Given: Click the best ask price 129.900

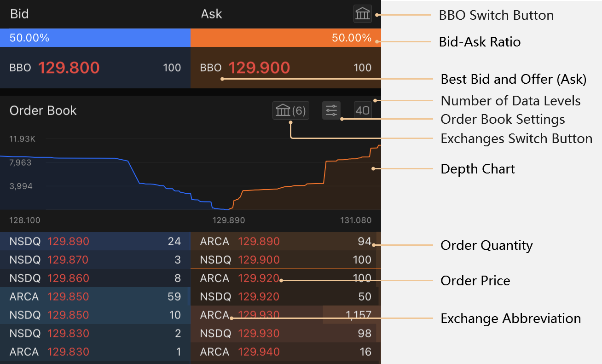Looking at the screenshot, I should point(259,67).
